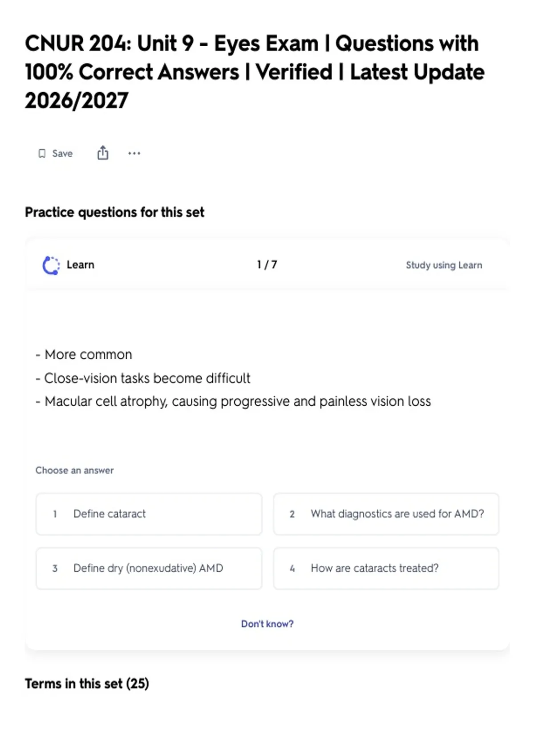The width and height of the screenshot is (534, 756).
Task: Click the Save bookmark icon
Action: click(x=42, y=153)
